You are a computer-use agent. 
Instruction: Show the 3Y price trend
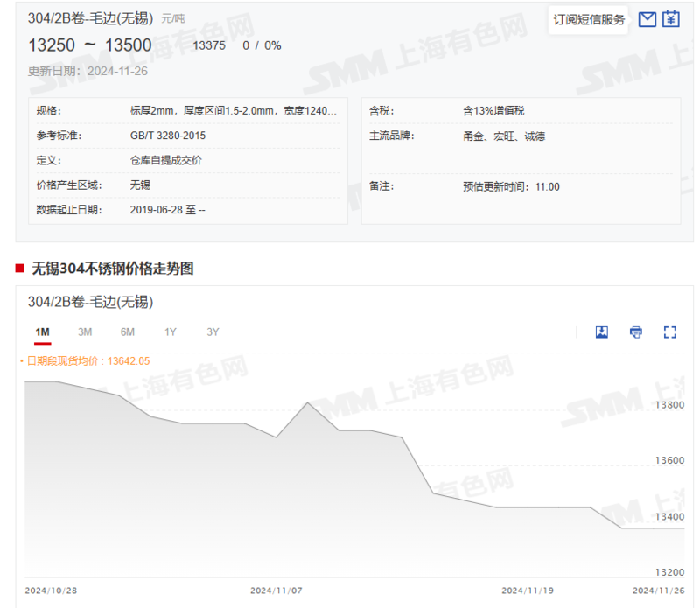click(213, 332)
